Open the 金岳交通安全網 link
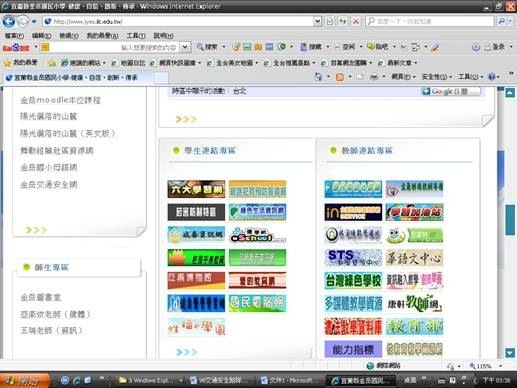 click(x=49, y=184)
